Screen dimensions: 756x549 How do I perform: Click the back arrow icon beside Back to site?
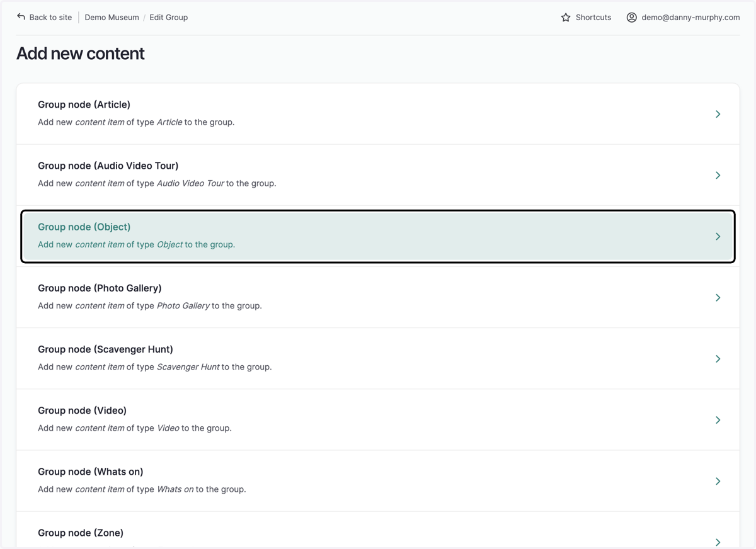click(21, 17)
